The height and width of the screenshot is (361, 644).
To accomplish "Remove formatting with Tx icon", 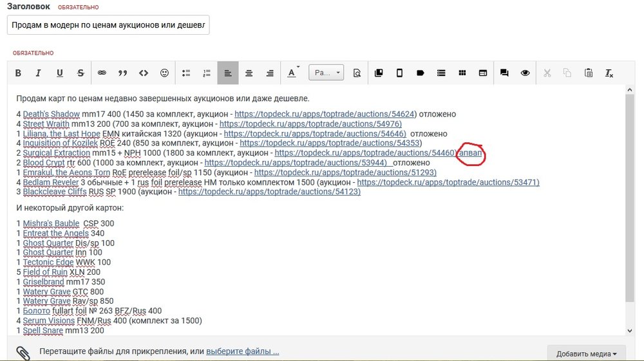I will pos(609,73).
